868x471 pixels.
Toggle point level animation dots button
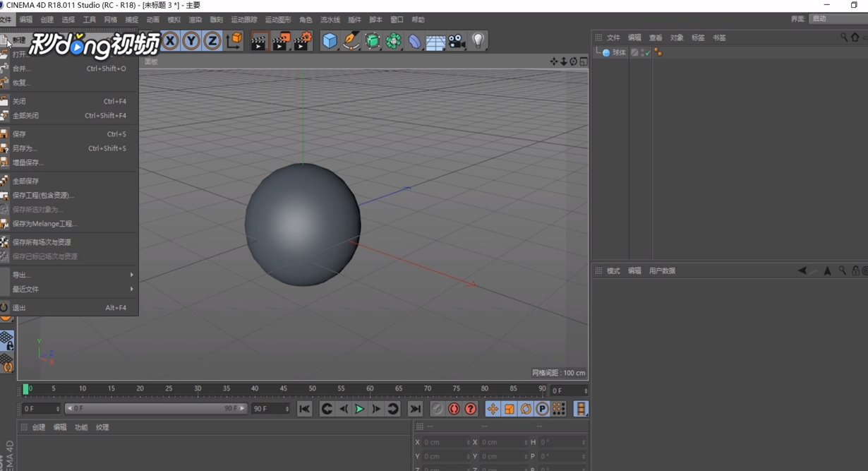pos(559,409)
